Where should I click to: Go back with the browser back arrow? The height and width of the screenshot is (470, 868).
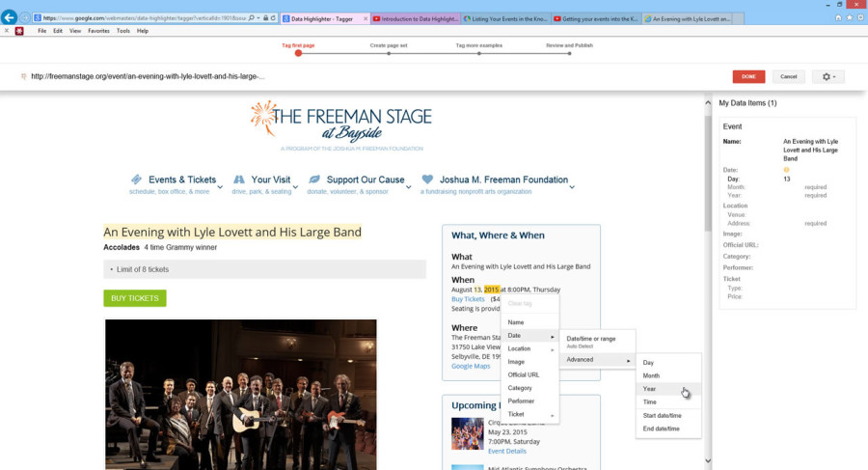click(x=9, y=17)
